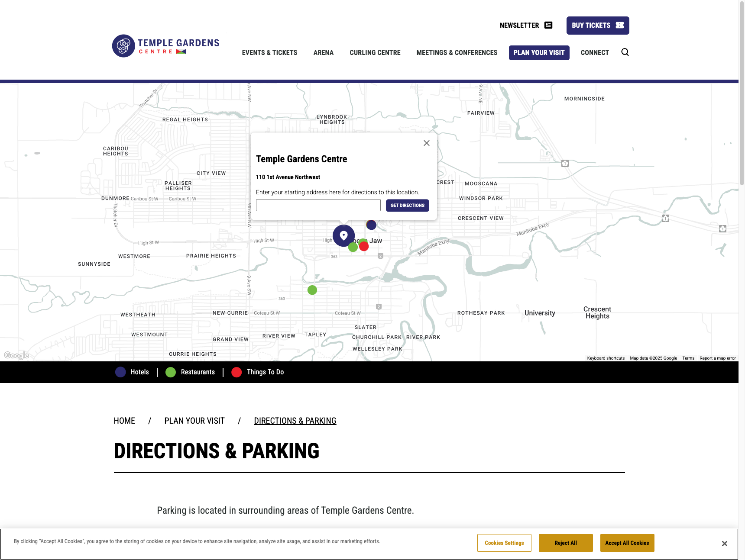Viewport: 745px width, 560px height.
Task: Select the blue hotel marker above Jaw
Action: pos(371,225)
